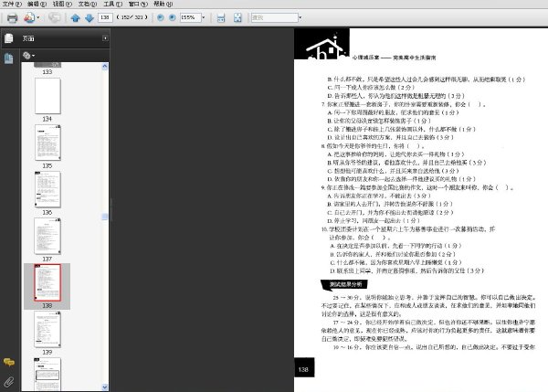Viewport: 548px width, 392px height.
Task: Click the Bookmarks panel icon in sidebar
Action: click(x=9, y=58)
